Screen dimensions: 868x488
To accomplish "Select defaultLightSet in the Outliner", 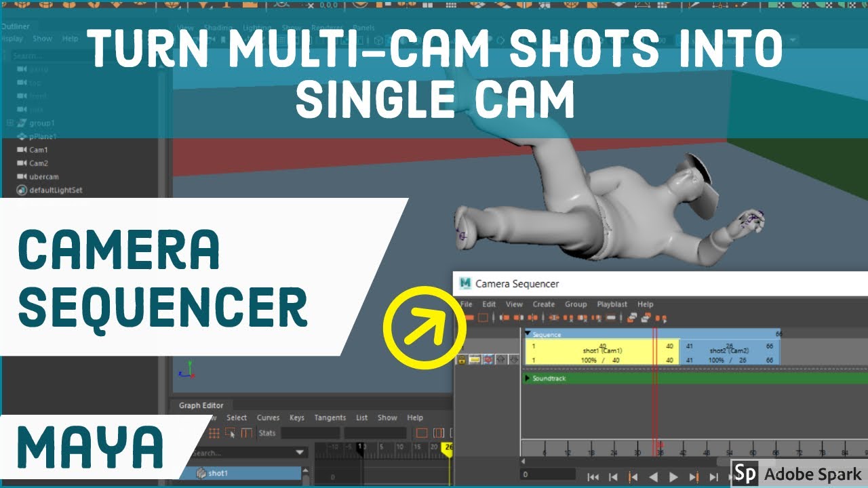I will (56, 190).
